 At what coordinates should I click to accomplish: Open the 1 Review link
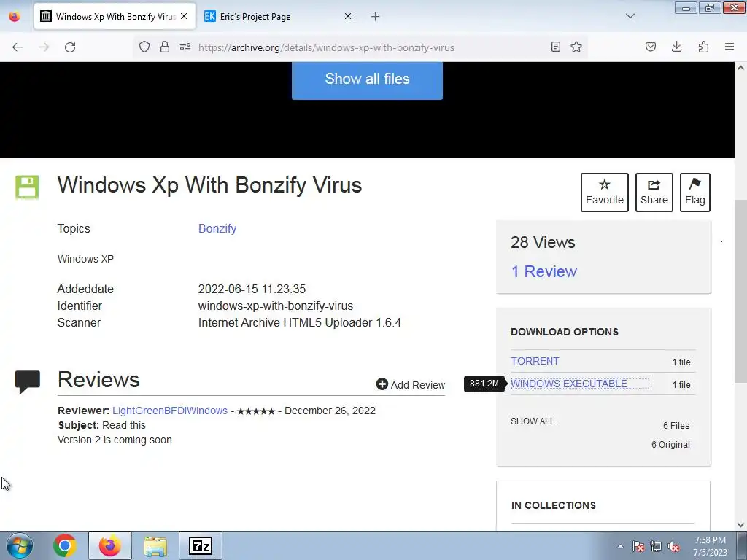[x=544, y=271]
